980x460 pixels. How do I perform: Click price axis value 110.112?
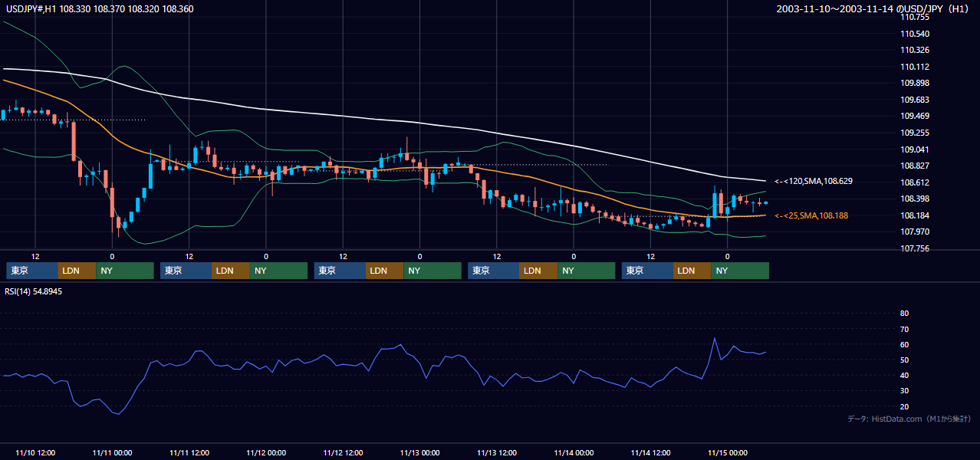(x=914, y=67)
